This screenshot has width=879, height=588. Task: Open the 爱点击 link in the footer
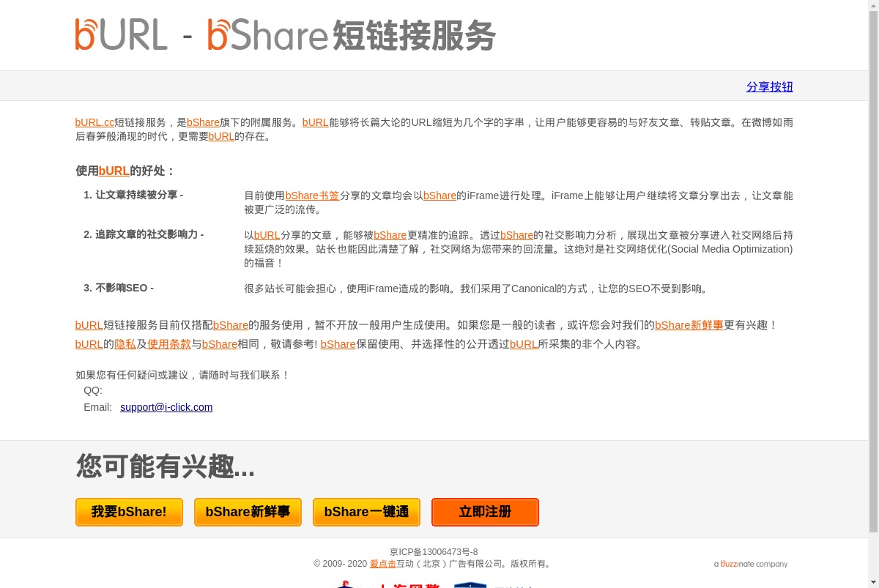coord(383,564)
